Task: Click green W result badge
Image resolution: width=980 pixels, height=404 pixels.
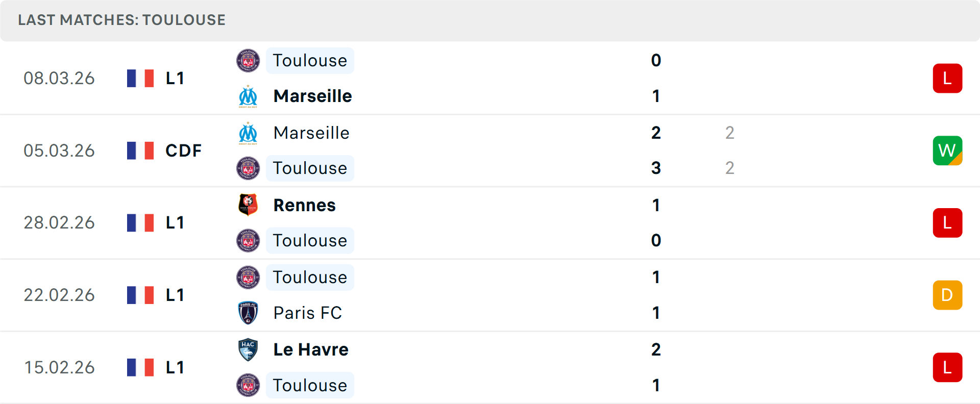Action: pos(947,150)
